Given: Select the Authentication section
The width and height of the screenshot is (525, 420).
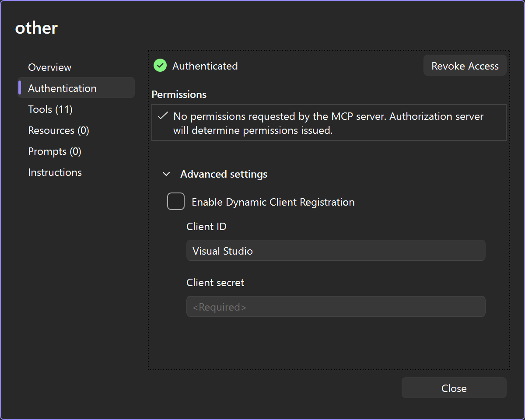Looking at the screenshot, I should click(x=62, y=88).
